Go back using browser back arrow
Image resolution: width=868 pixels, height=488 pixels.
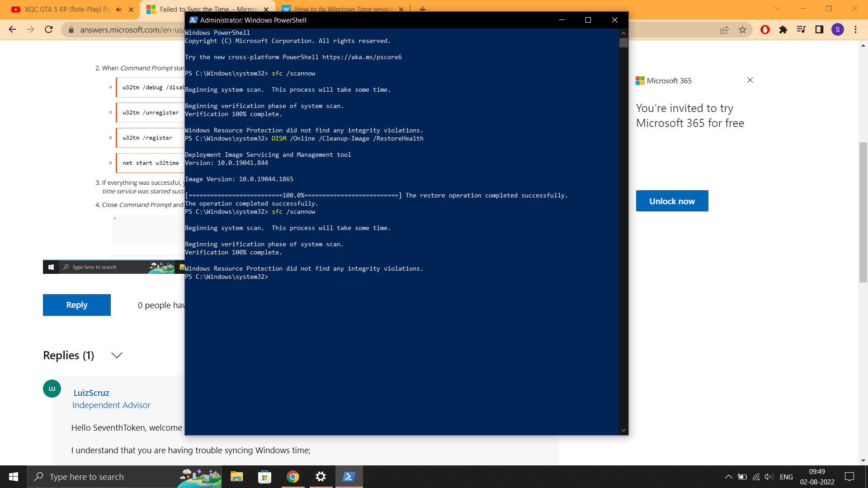[x=12, y=29]
